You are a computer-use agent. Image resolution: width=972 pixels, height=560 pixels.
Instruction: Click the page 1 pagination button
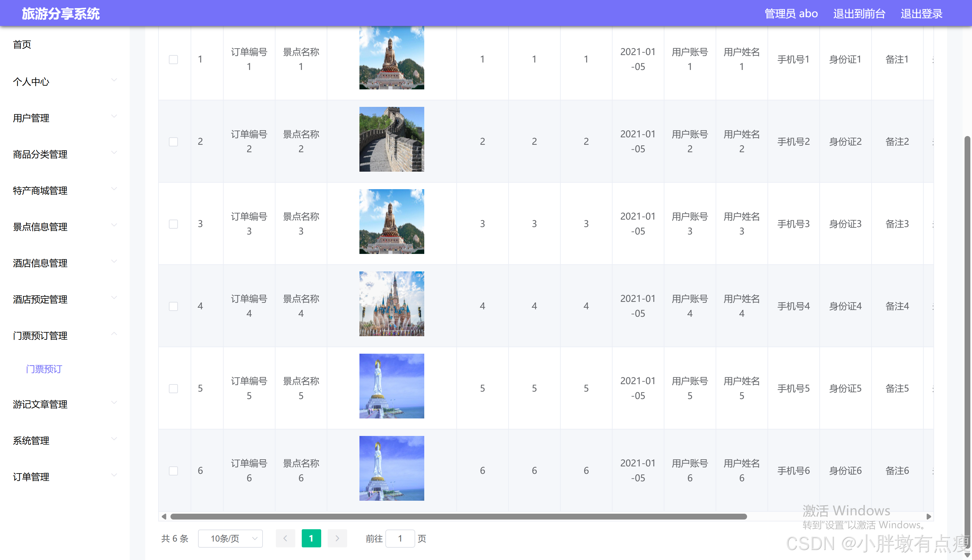311,538
